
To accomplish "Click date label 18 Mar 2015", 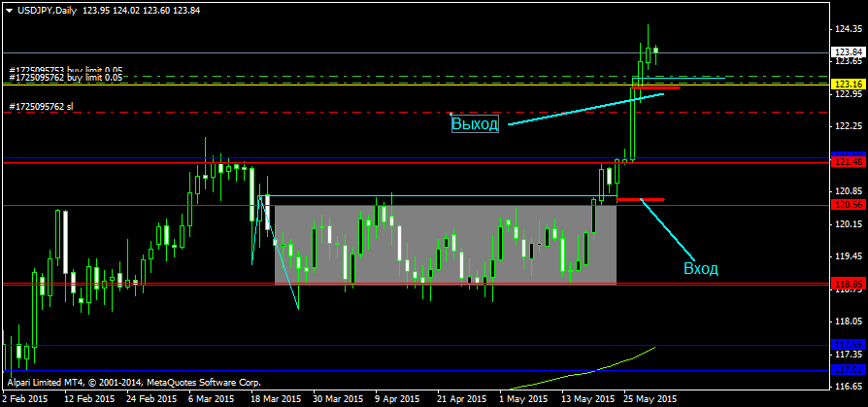I will click(x=277, y=398).
